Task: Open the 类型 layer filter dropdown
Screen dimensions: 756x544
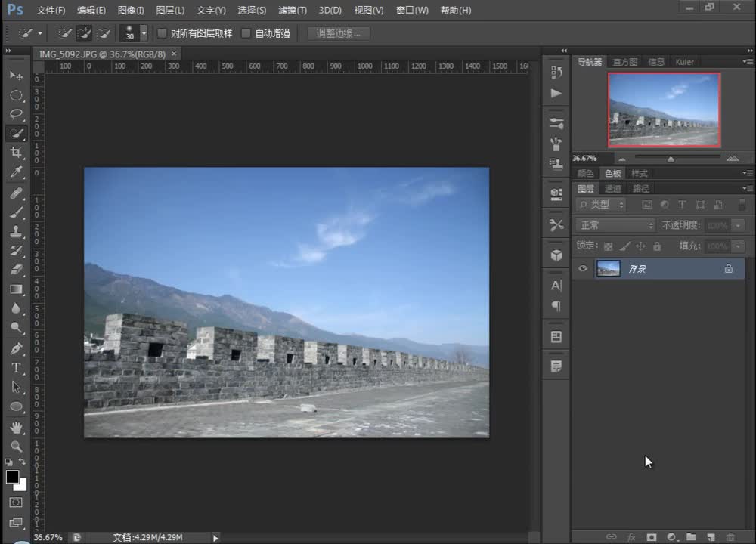Action: point(602,205)
